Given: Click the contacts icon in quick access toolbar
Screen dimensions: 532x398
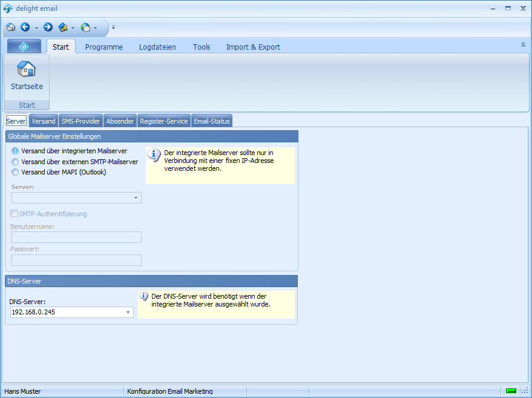Looking at the screenshot, I should coord(63,27).
